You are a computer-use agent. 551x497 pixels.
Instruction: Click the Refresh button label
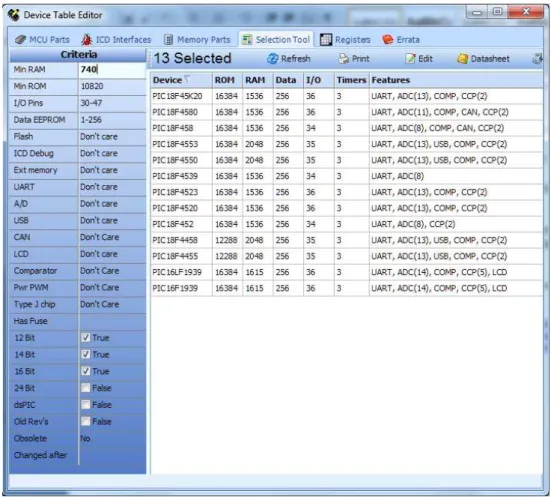click(x=296, y=59)
